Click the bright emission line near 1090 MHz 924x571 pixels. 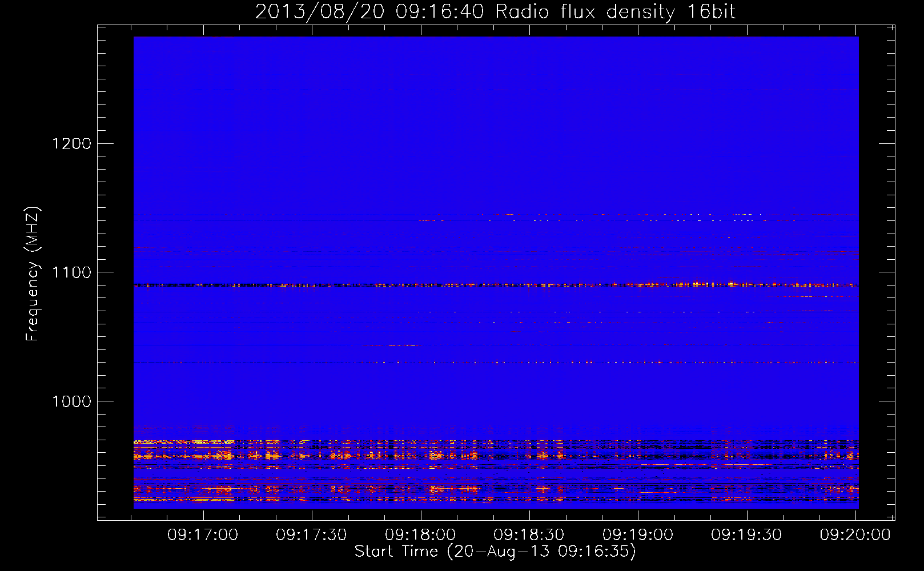(496, 284)
